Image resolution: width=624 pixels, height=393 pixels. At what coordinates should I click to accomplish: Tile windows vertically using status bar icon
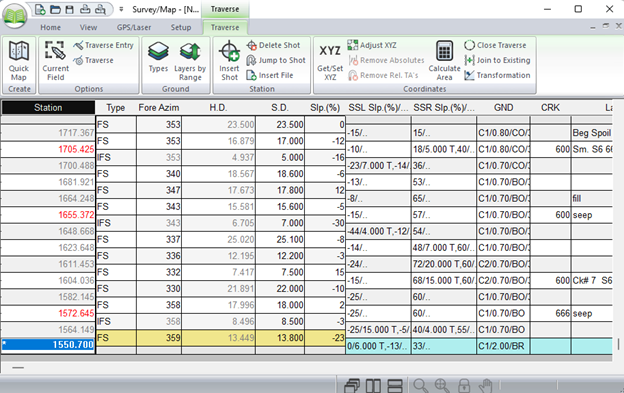click(x=373, y=385)
